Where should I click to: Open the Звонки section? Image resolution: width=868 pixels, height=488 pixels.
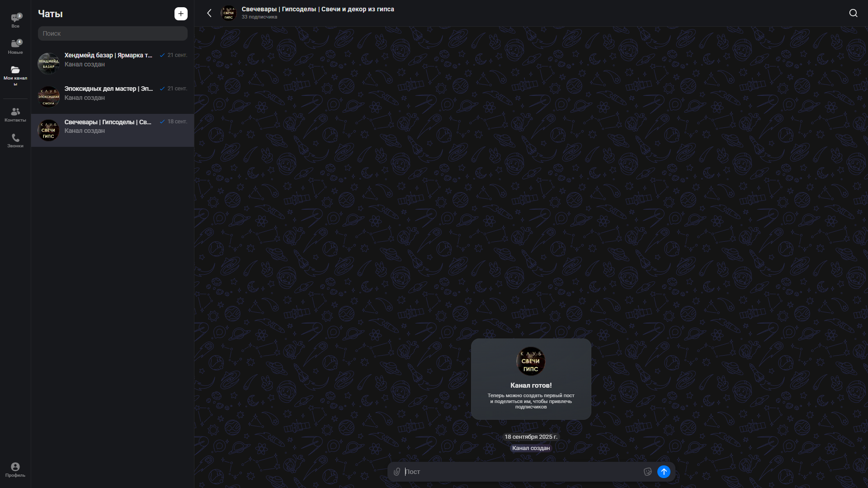pyautogui.click(x=15, y=141)
